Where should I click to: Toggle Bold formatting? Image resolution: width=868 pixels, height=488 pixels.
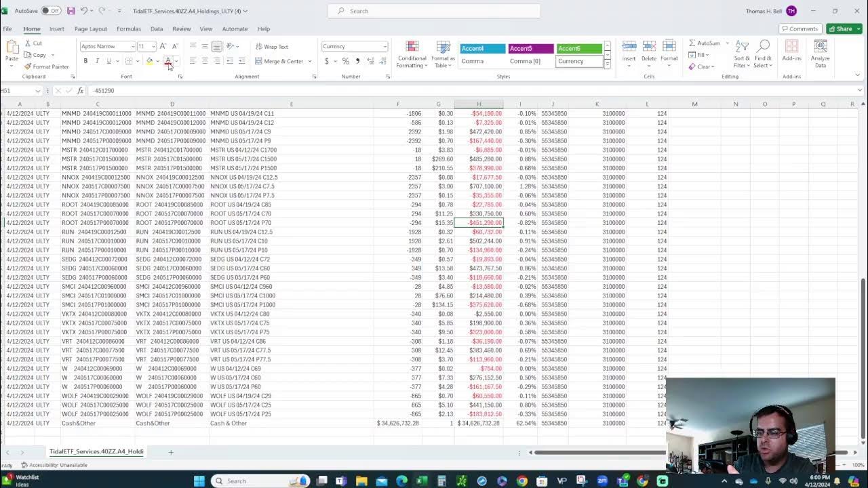coord(85,61)
